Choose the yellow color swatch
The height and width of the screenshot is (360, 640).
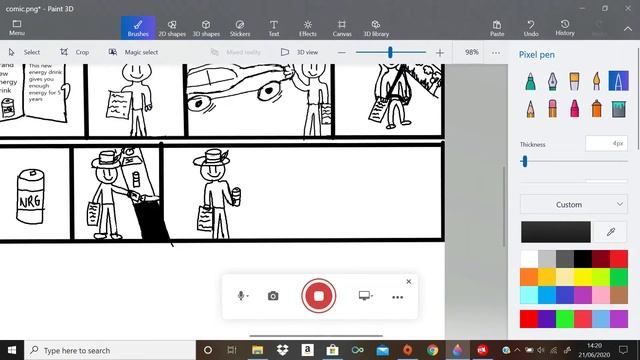pos(583,277)
